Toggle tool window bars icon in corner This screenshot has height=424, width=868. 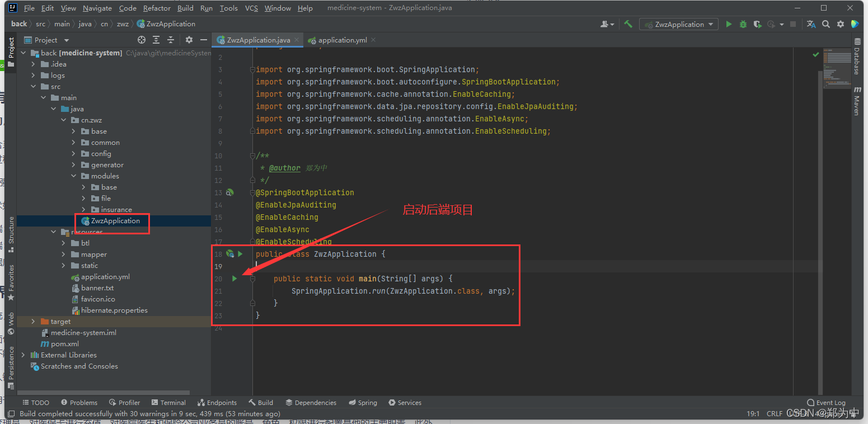click(11, 414)
